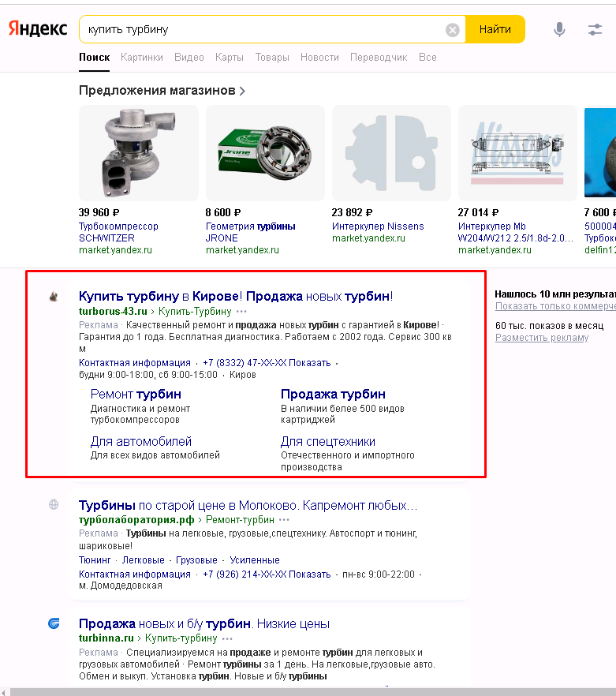Screen dimensions: 616x696
Task: Open the Для спецтехники sitelink
Action: [328, 442]
